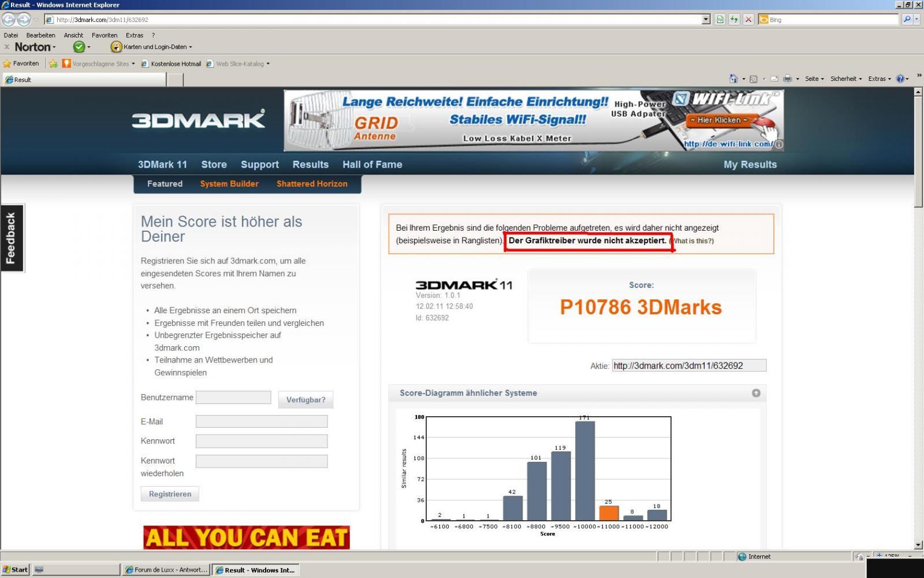Switch to Forum de Luxx taskbar window
This screenshot has width=924, height=578.
click(x=166, y=570)
